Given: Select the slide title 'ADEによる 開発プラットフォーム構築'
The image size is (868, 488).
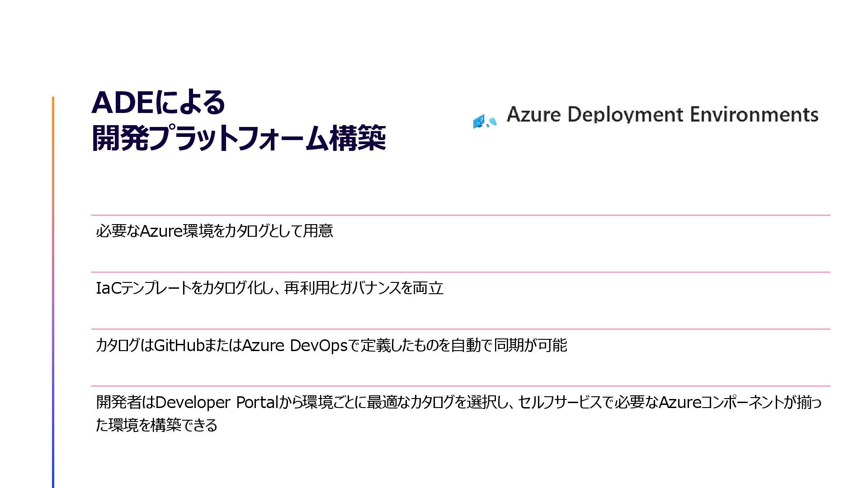Looking at the screenshot, I should pos(238,120).
